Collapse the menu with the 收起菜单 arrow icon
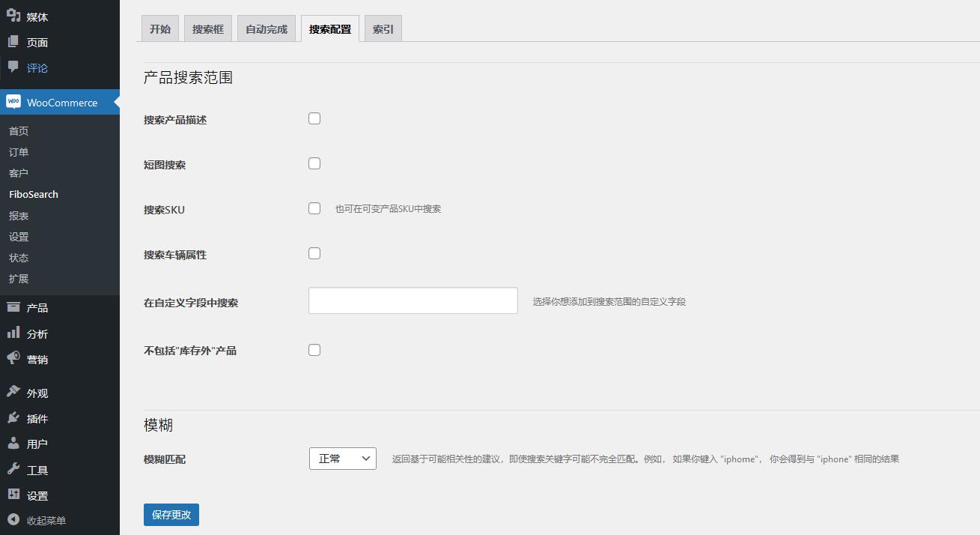This screenshot has height=535, width=980. coord(13,520)
